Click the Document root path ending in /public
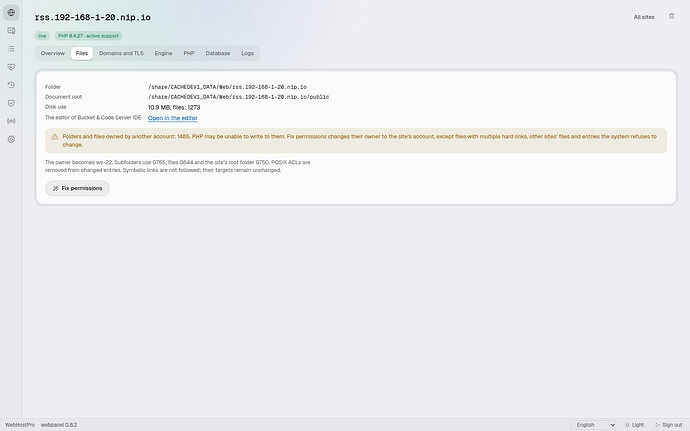 (239, 97)
